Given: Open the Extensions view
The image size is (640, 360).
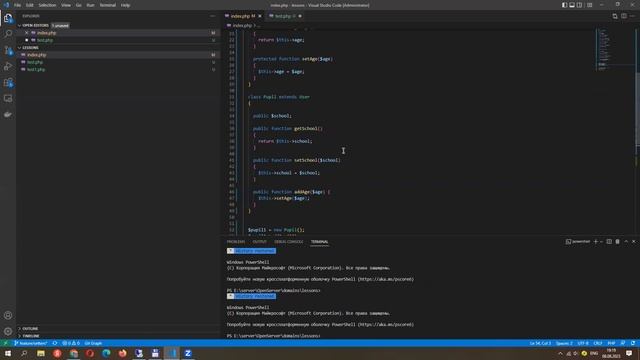Looking at the screenshot, I should (x=8, y=82).
